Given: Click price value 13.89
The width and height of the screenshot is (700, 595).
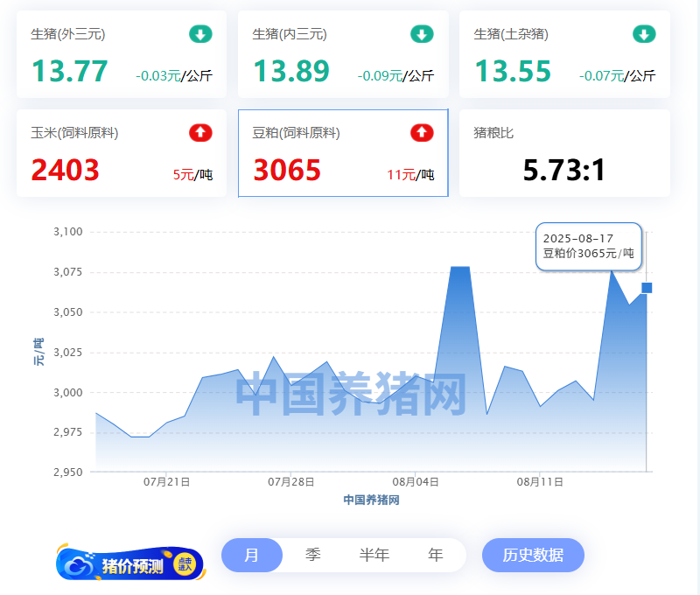Looking at the screenshot, I should click(291, 72).
